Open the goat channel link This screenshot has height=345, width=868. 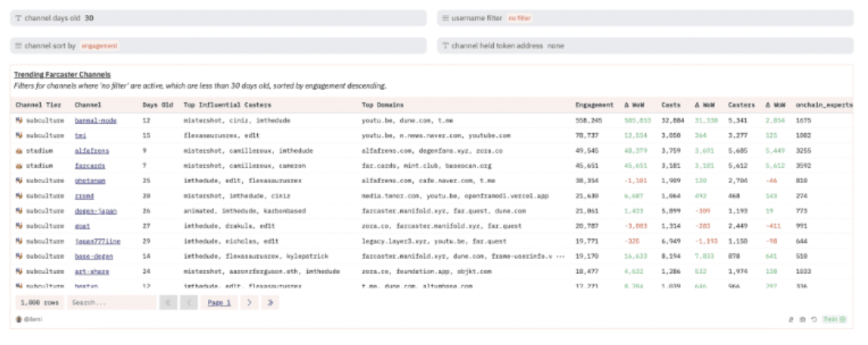pos(82,225)
